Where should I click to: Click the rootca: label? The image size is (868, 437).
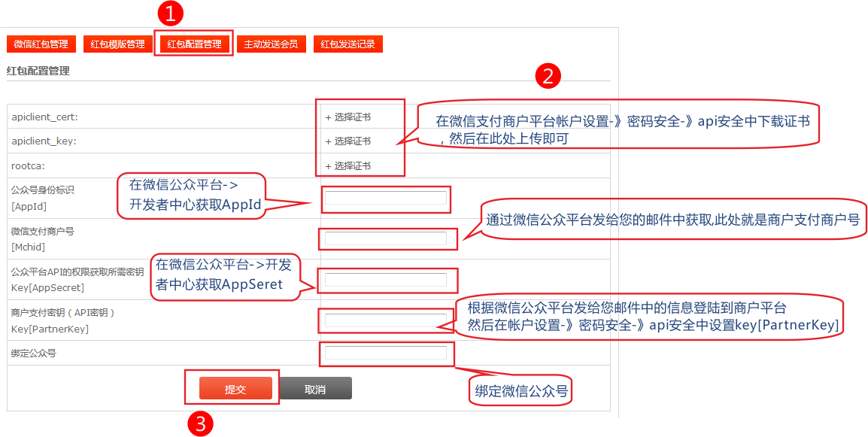tap(29, 165)
